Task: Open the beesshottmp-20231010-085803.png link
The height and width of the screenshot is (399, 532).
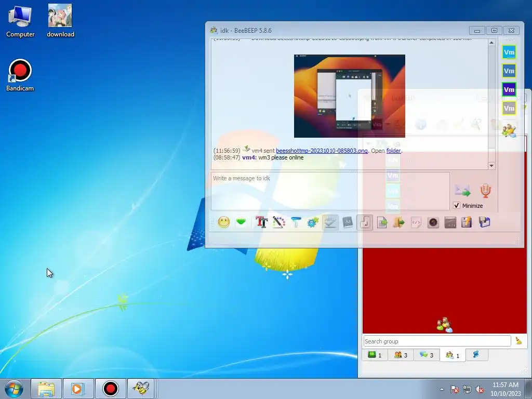Action: [322, 151]
